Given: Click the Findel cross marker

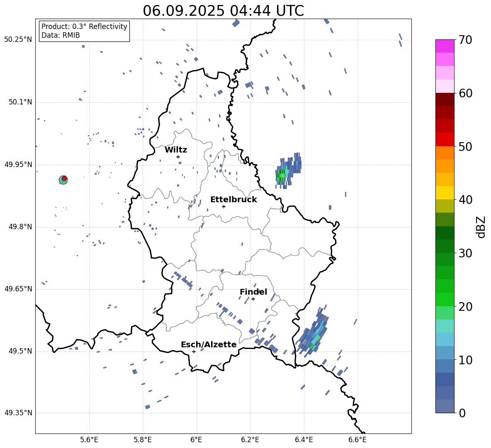Looking at the screenshot, I should tap(253, 299).
